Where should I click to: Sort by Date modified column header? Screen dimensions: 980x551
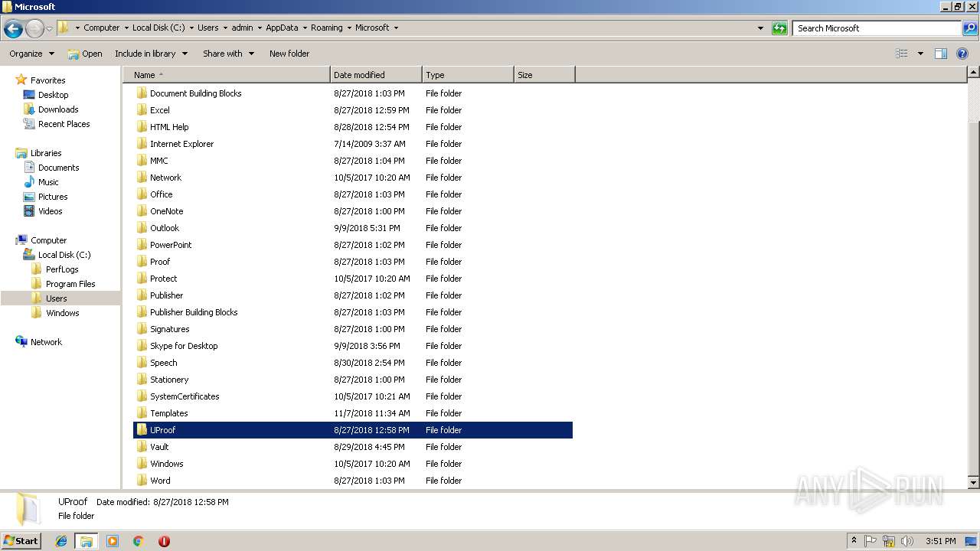tap(376, 75)
